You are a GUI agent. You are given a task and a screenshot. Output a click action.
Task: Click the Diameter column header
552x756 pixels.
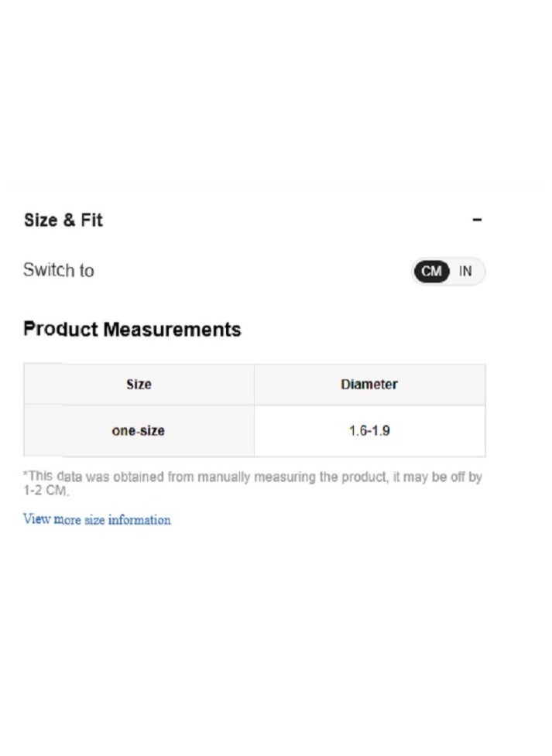pyautogui.click(x=369, y=385)
